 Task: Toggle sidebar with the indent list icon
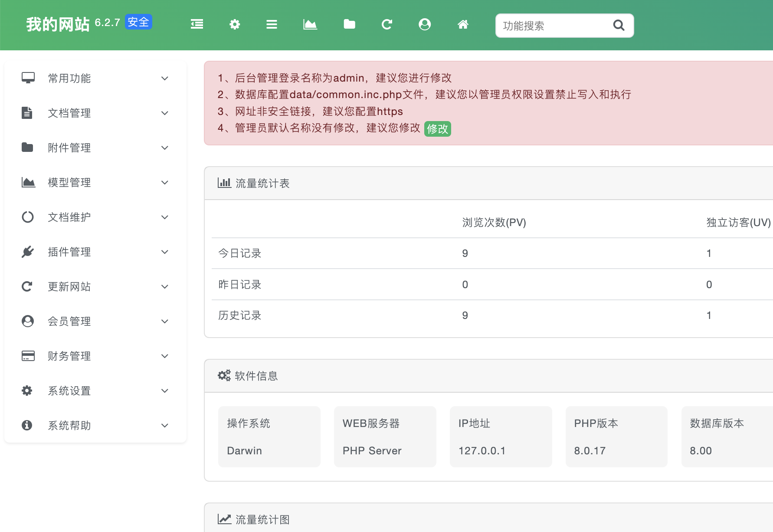[x=197, y=24]
